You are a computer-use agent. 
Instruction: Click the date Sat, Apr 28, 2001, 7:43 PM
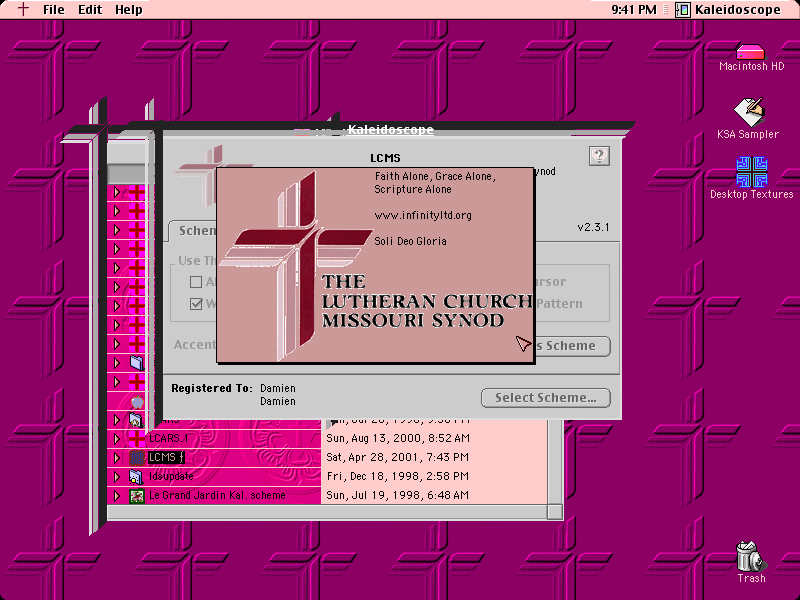(x=397, y=457)
